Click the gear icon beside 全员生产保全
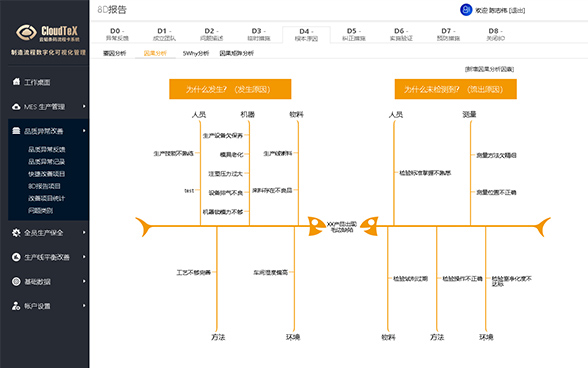Image resolution: width=588 pixels, height=368 pixels. tap(16, 233)
